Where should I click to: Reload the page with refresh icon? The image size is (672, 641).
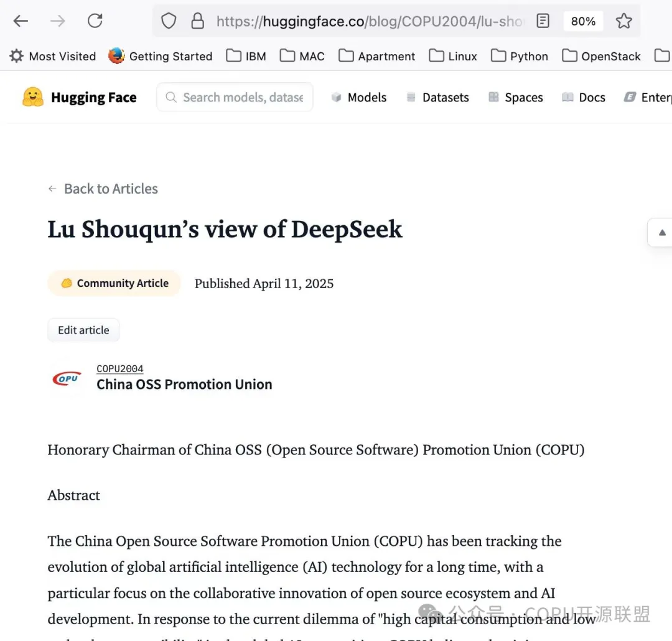click(x=95, y=21)
